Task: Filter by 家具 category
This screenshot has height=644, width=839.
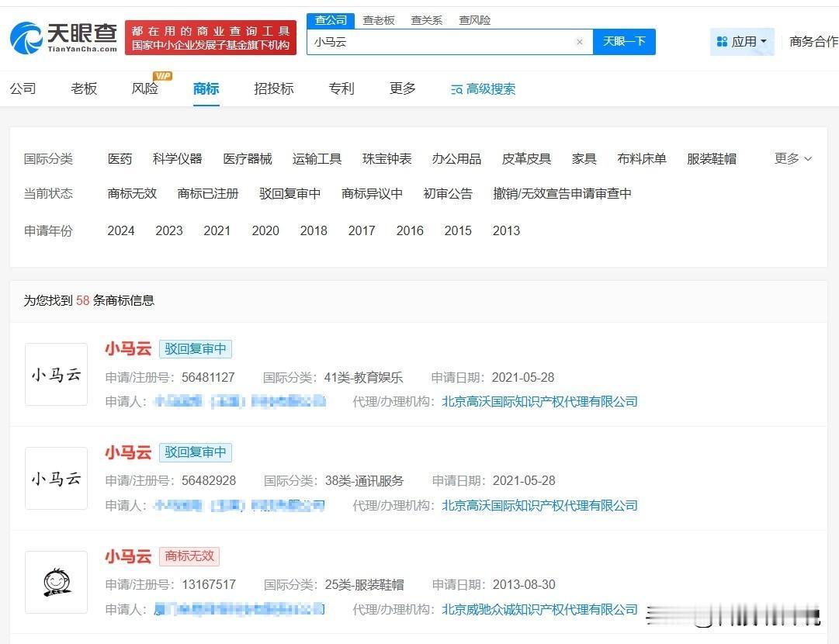Action: tap(584, 159)
